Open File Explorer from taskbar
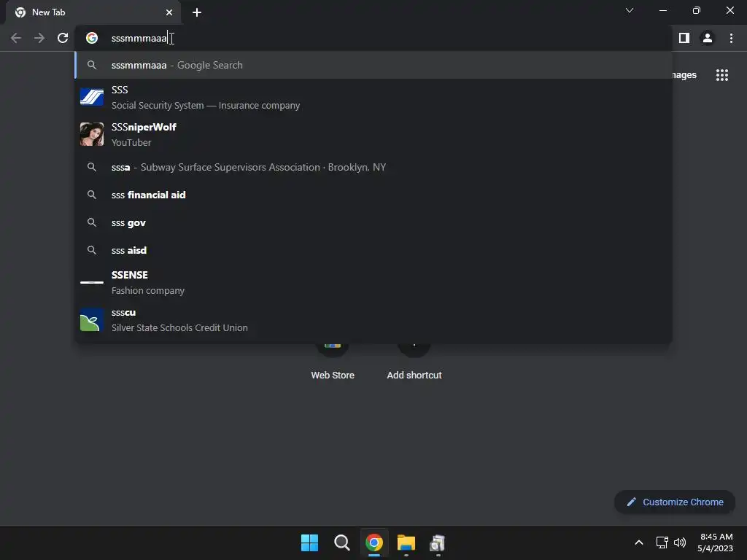This screenshot has height=560, width=747. 406,542
